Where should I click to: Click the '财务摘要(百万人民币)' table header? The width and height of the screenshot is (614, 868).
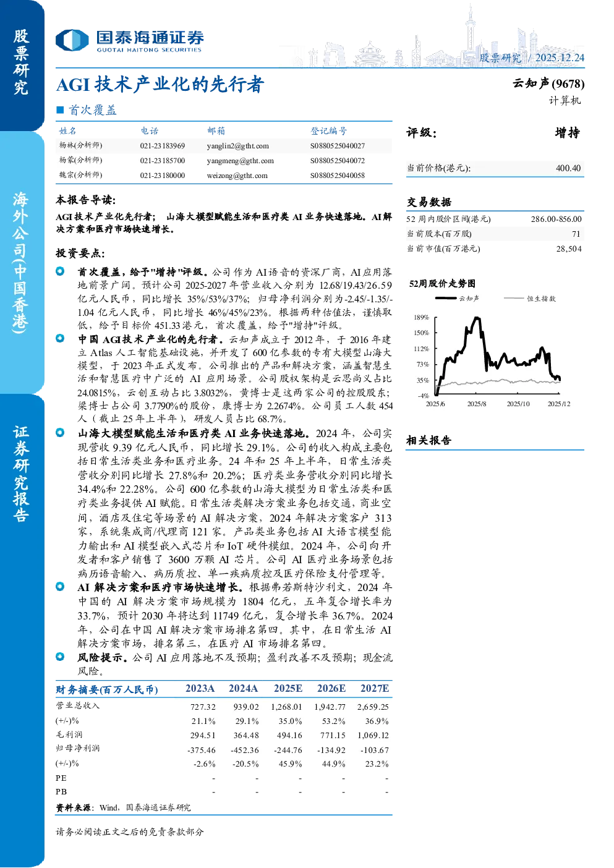point(107,690)
